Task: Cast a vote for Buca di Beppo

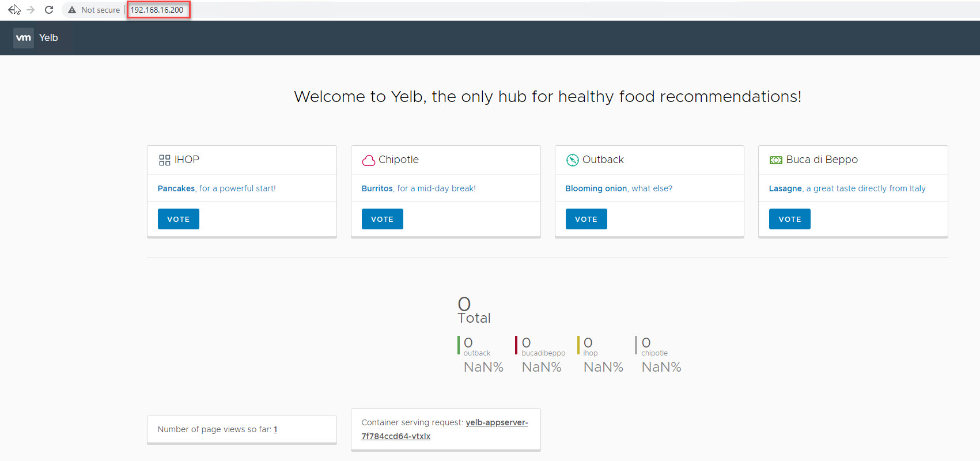Action: [790, 219]
